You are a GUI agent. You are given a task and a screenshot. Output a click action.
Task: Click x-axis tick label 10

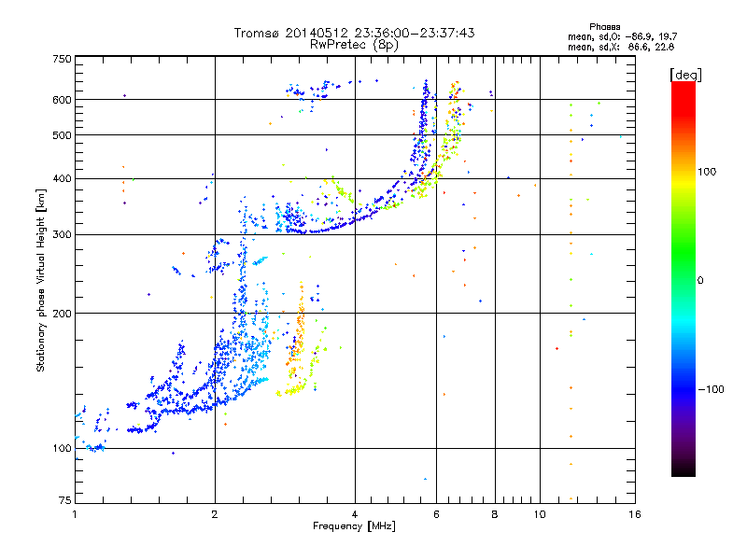pos(540,514)
